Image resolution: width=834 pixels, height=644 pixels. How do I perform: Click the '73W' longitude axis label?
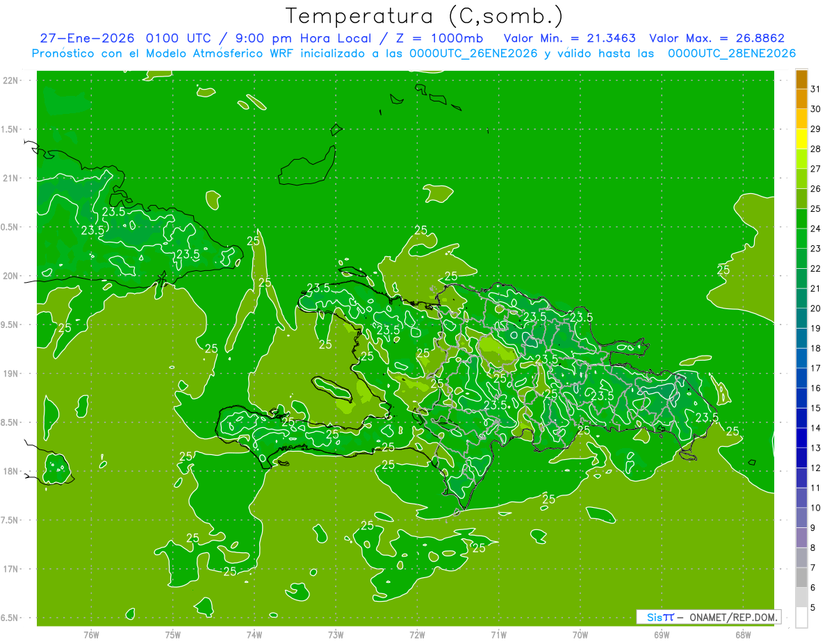[336, 635]
